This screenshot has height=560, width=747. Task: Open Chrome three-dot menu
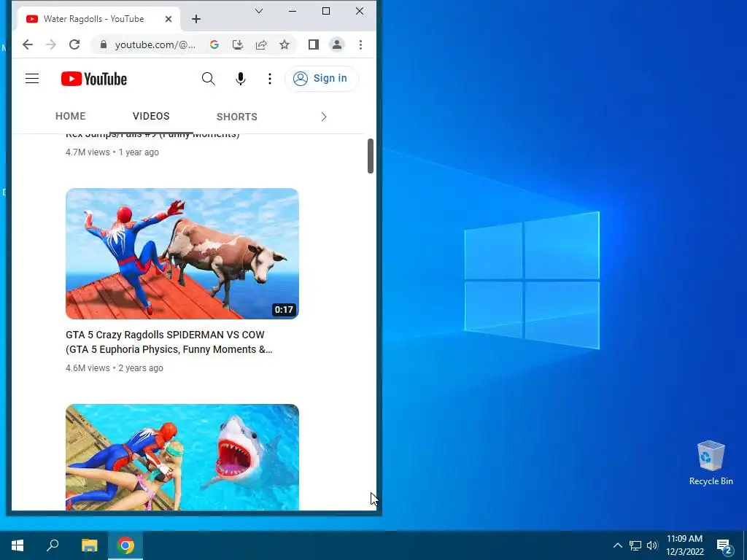point(360,44)
